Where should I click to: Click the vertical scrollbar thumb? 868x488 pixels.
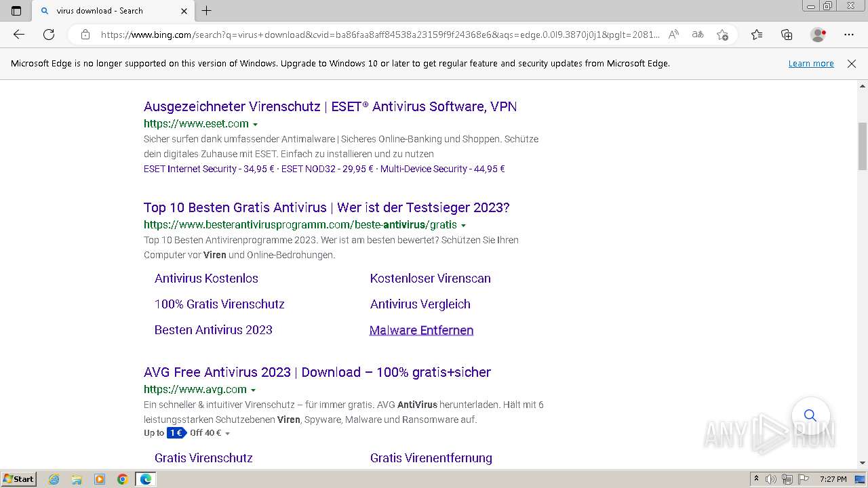click(x=863, y=146)
